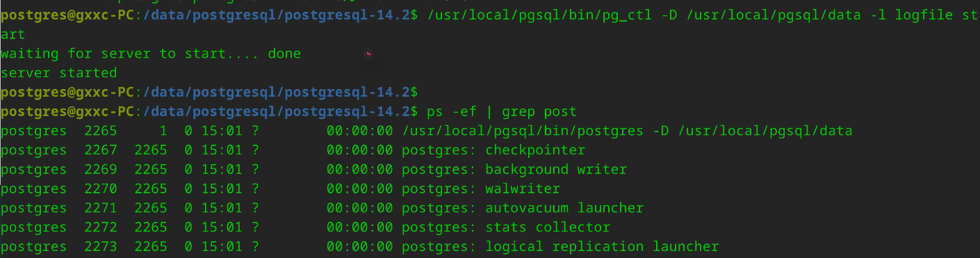This screenshot has width=980, height=258.
Task: Click 'postgres: walwriter' process entry
Action: pos(481,188)
